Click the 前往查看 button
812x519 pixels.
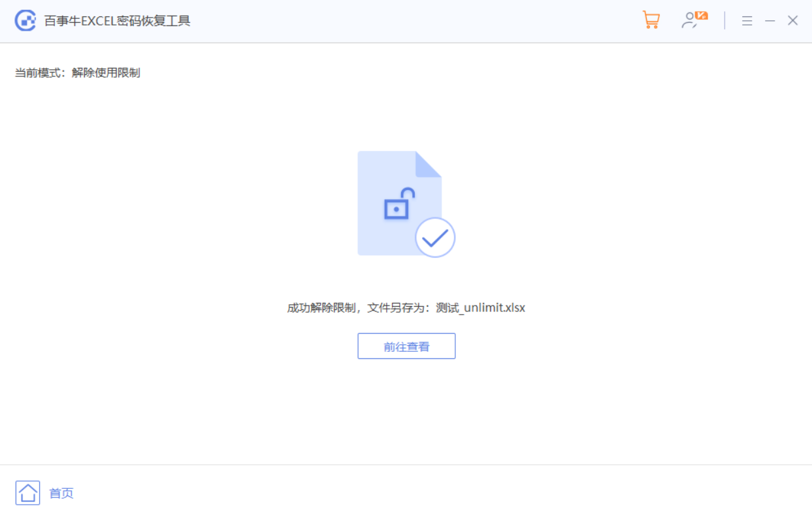[x=406, y=346]
